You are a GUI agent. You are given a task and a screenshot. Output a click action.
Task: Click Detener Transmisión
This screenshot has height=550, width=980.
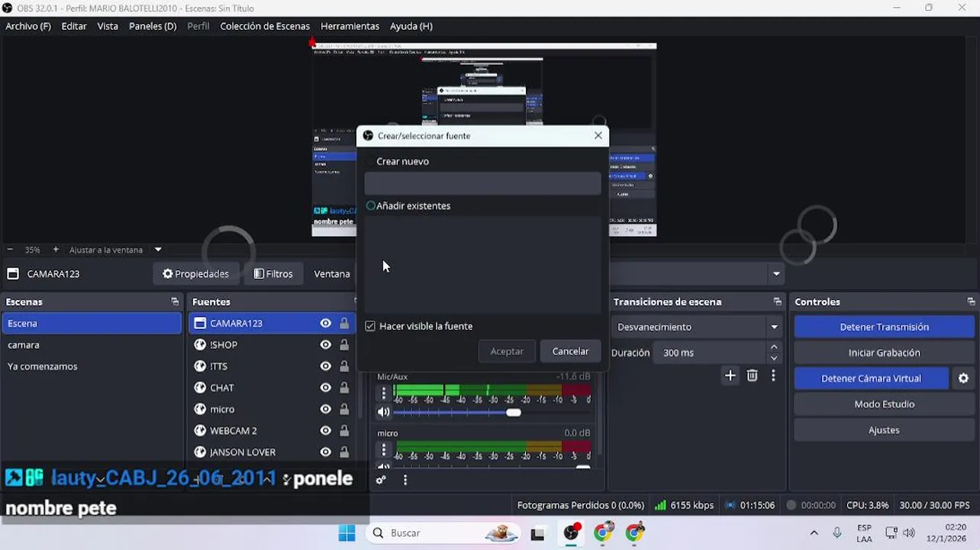point(884,327)
